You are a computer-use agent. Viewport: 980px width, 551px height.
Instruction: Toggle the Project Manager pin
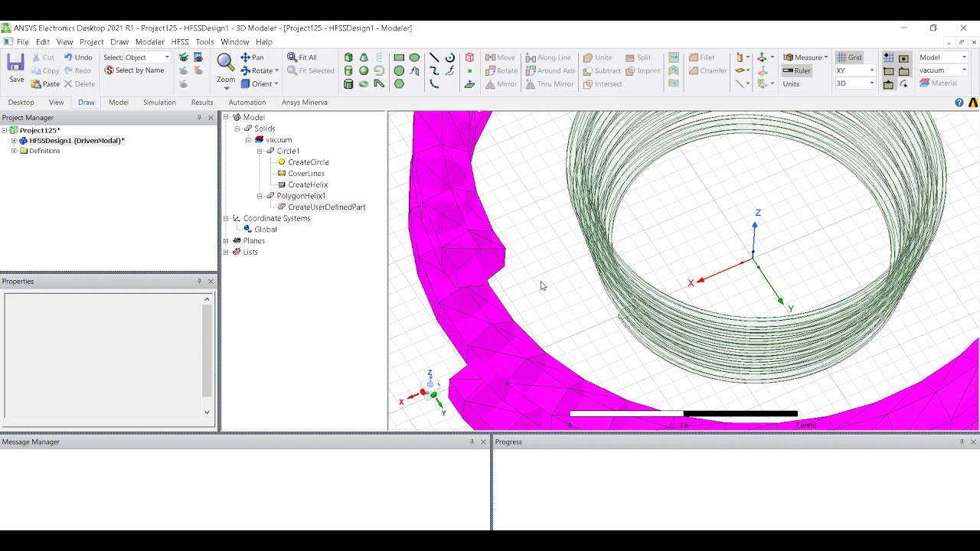tap(199, 118)
